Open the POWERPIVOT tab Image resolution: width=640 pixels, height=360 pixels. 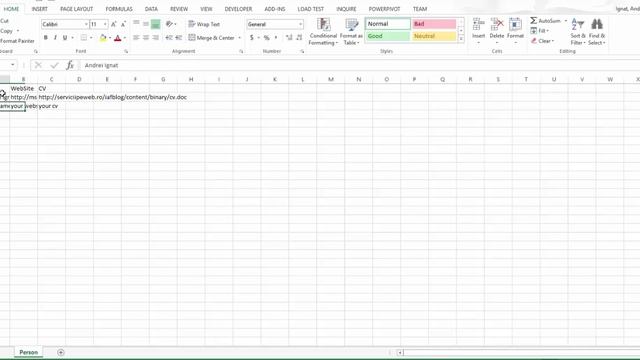pyautogui.click(x=384, y=9)
